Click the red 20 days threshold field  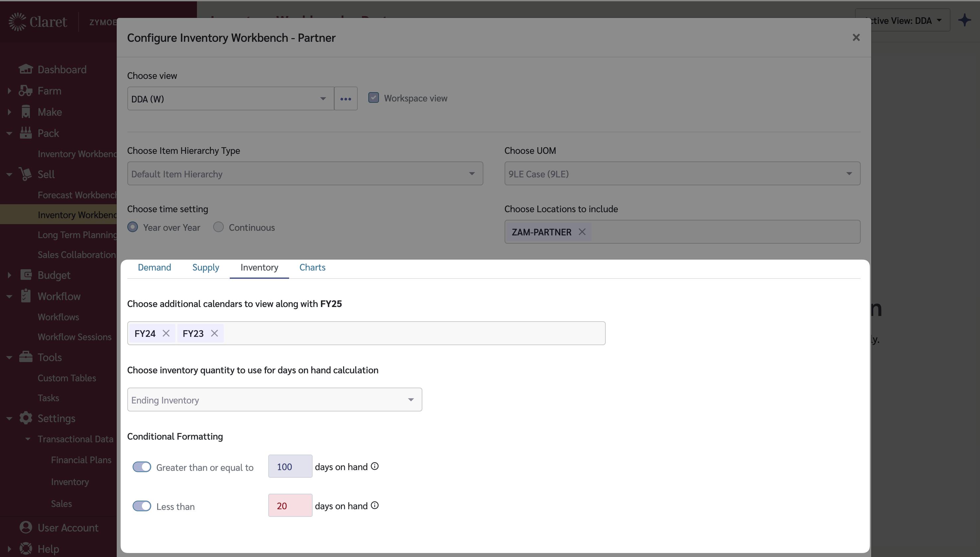[290, 506]
